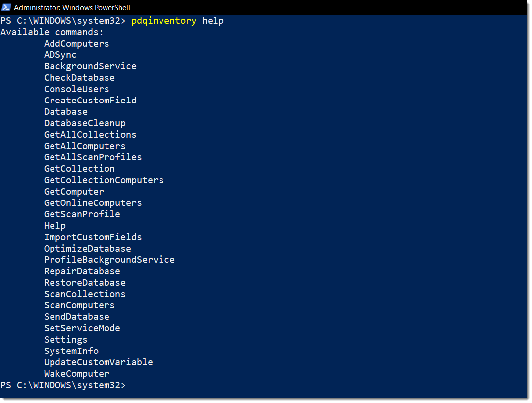Screen dimensions: 532x403
Task: Select the GetCollectionComputers command text
Action: (104, 180)
